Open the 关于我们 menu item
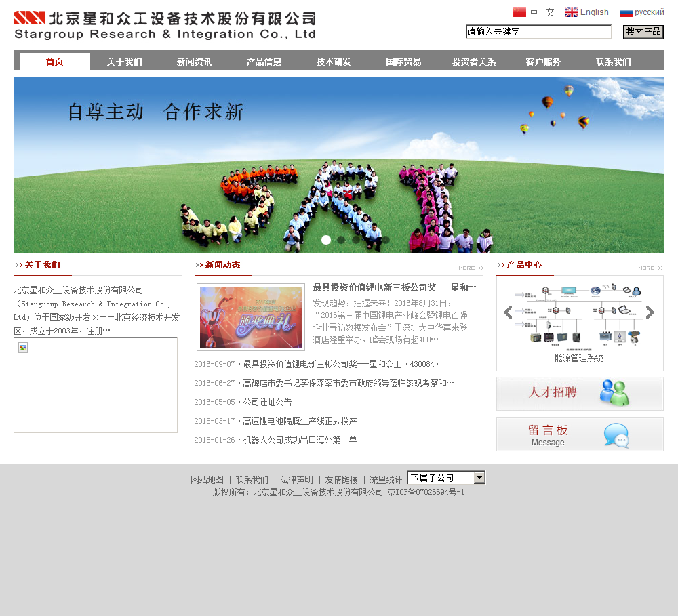The width and height of the screenshot is (678, 616). click(x=125, y=62)
